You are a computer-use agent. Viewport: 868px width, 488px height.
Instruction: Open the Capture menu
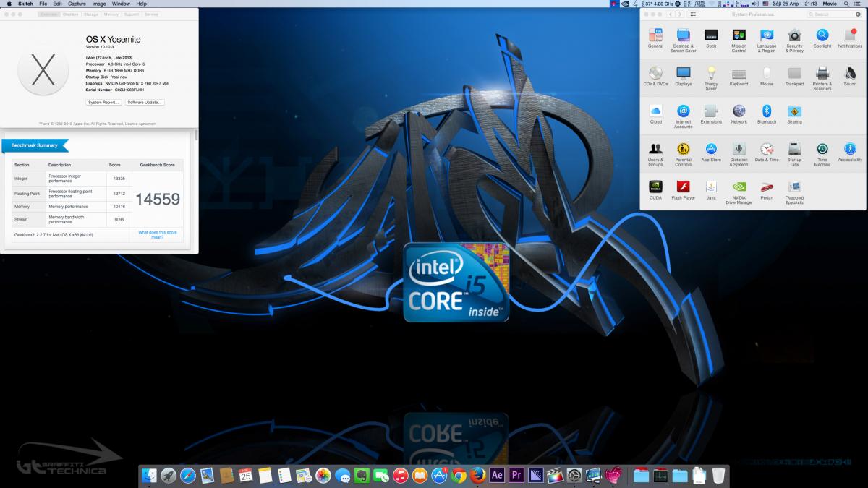(x=77, y=4)
